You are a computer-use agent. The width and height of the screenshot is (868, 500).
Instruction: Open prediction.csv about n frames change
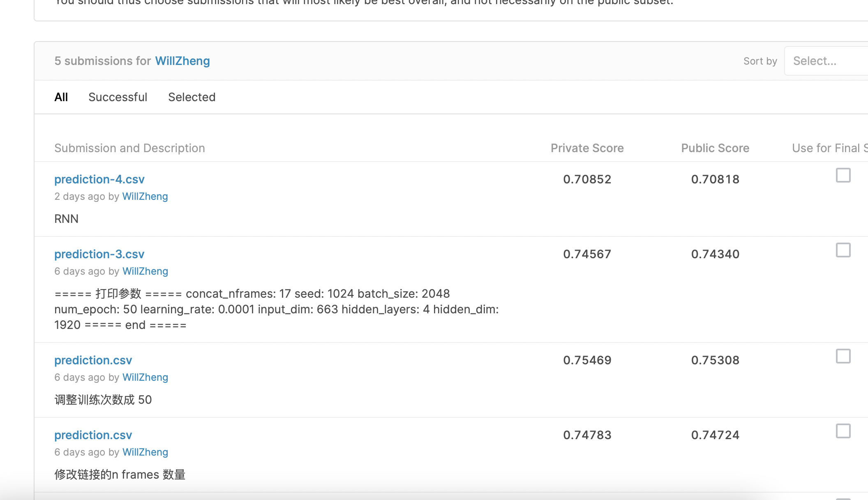click(x=93, y=435)
